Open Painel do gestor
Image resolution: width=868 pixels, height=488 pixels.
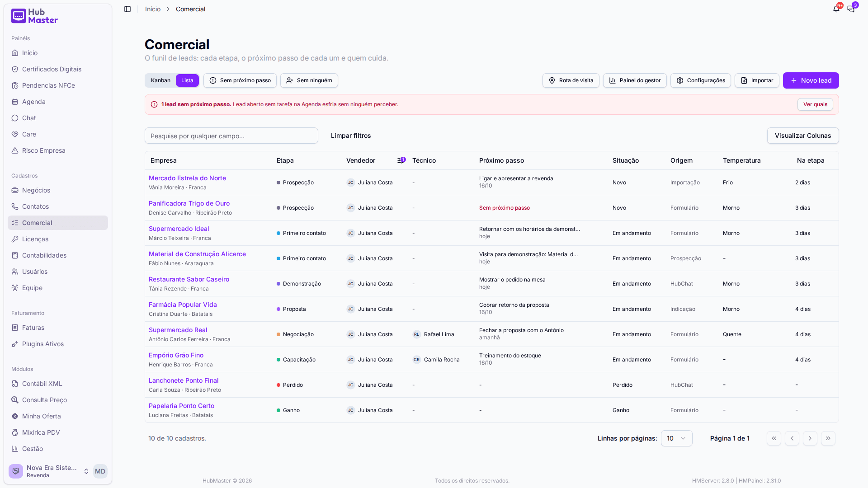pyautogui.click(x=635, y=80)
